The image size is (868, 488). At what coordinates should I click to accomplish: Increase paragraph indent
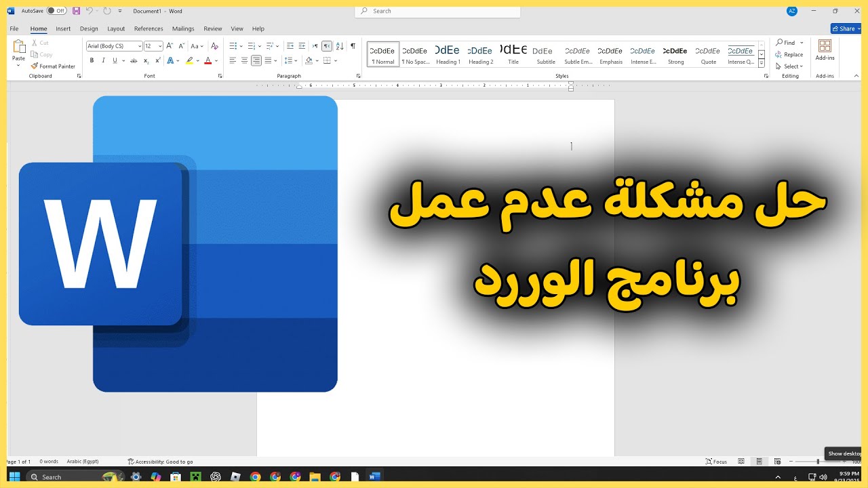302,46
